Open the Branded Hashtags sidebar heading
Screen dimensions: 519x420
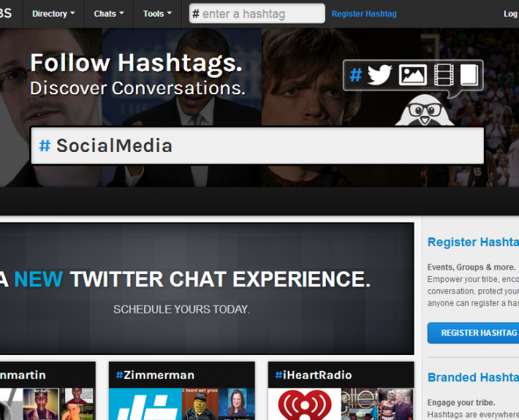(473, 378)
